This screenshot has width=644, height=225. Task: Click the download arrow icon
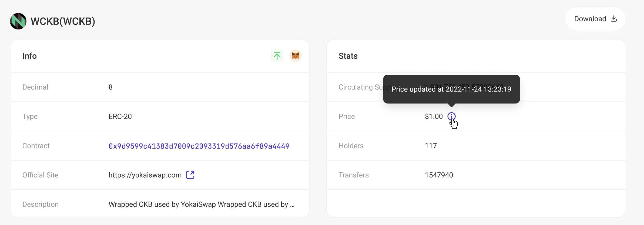614,18
